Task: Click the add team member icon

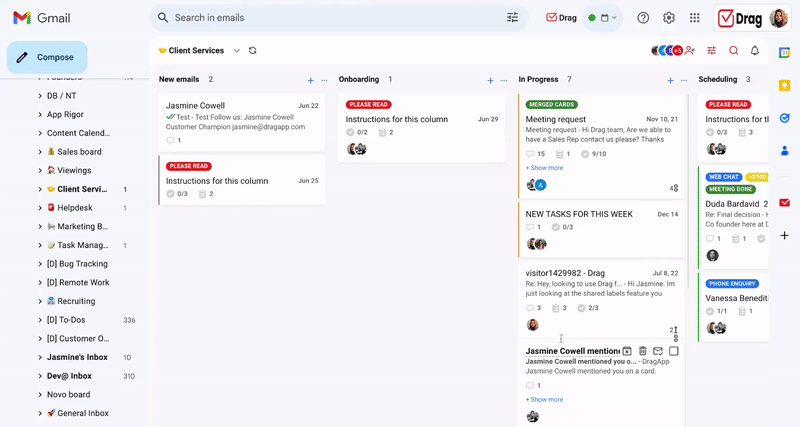Action: click(690, 51)
